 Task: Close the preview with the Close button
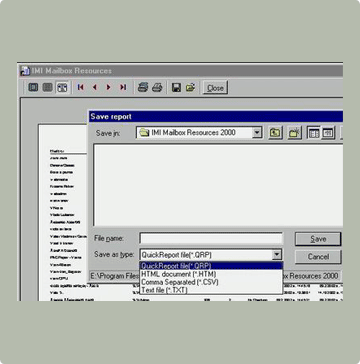coord(215,88)
